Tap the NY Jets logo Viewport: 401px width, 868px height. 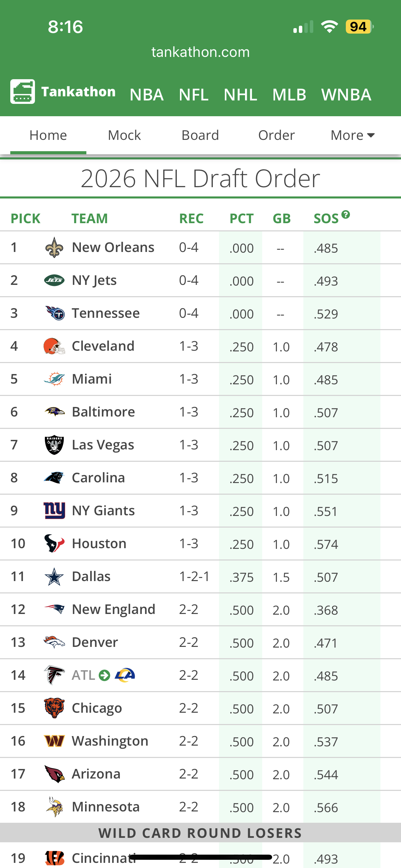coord(54,280)
